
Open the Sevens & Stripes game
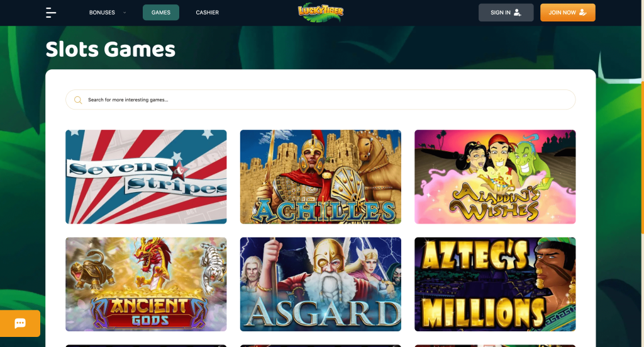tap(146, 177)
